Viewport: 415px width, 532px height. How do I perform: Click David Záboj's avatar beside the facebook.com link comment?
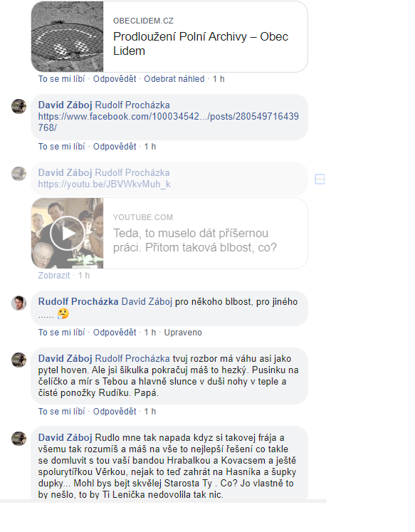click(x=19, y=106)
